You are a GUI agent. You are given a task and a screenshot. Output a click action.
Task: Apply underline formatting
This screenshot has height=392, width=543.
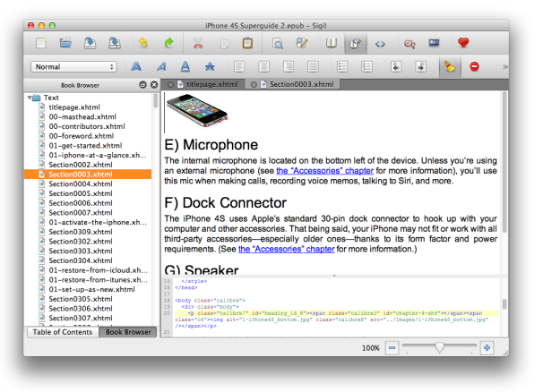pyautogui.click(x=185, y=66)
